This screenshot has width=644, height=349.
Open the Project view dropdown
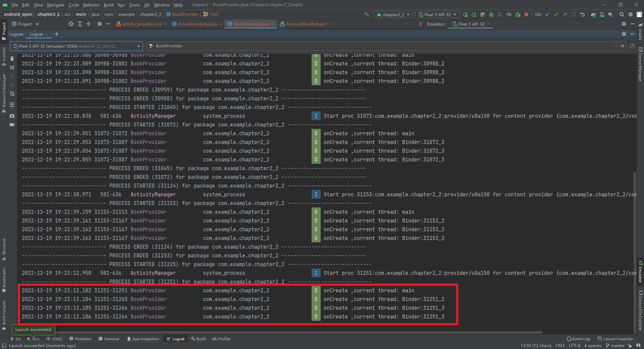point(25,24)
